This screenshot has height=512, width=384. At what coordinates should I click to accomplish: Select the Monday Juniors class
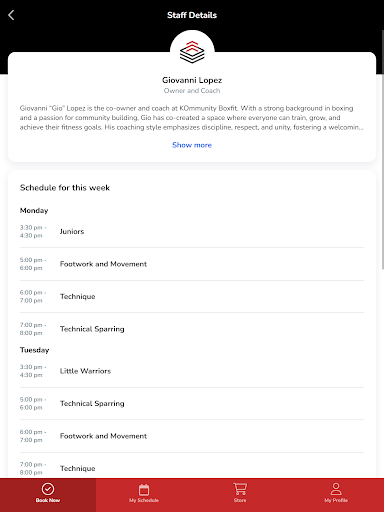[x=192, y=231]
